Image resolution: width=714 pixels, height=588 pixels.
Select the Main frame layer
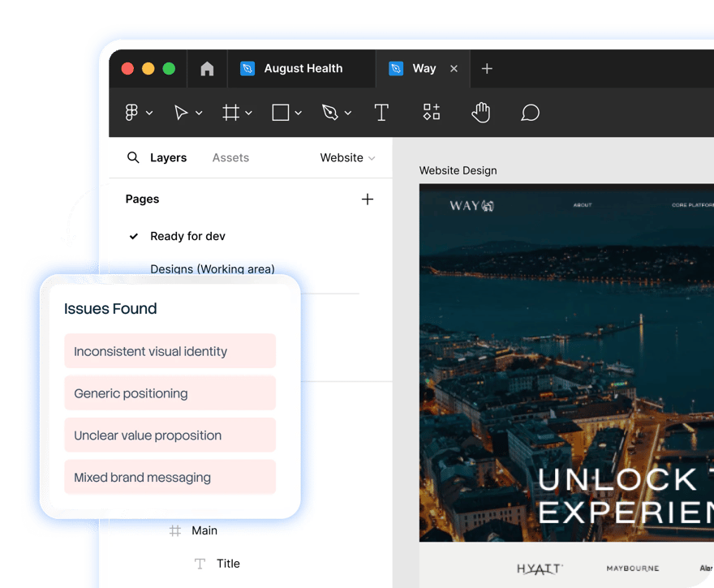tap(204, 530)
